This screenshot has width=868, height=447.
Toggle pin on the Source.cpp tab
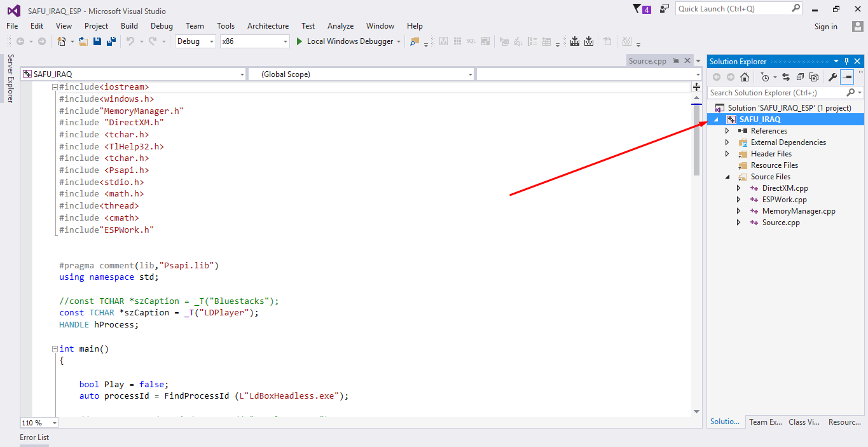[x=677, y=61]
